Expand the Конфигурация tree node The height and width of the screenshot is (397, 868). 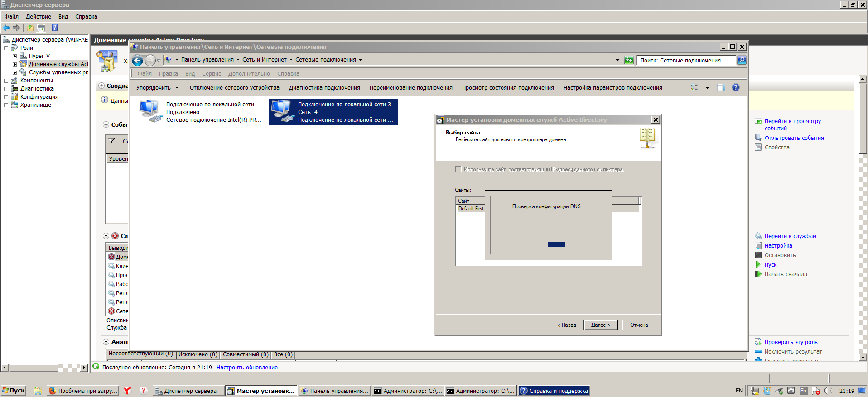coord(6,97)
